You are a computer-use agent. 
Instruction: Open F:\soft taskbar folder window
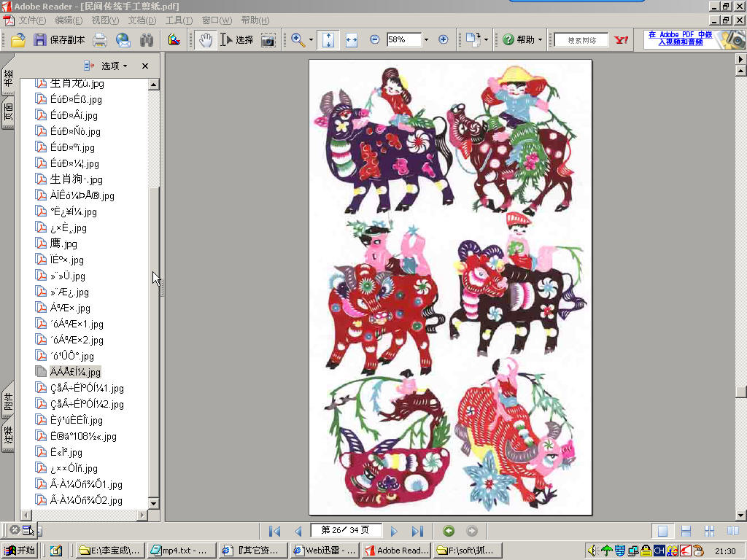467,550
